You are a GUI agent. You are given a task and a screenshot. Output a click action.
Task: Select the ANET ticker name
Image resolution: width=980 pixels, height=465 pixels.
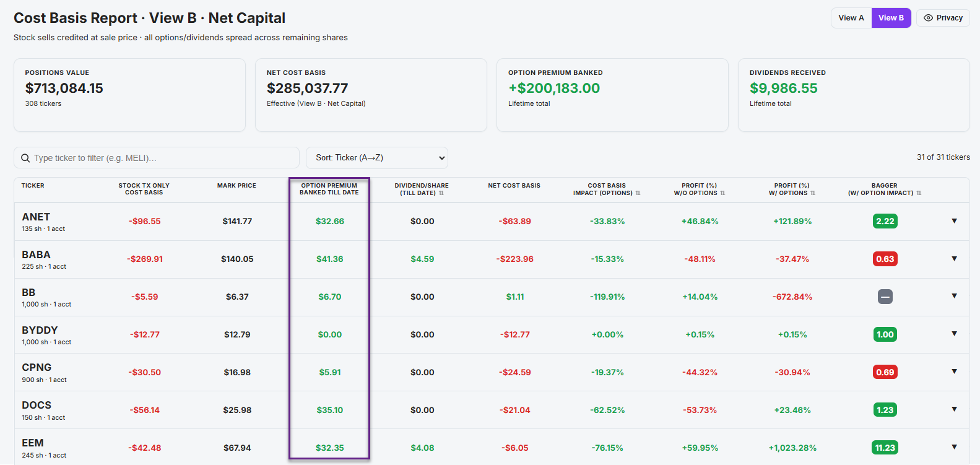click(36, 217)
